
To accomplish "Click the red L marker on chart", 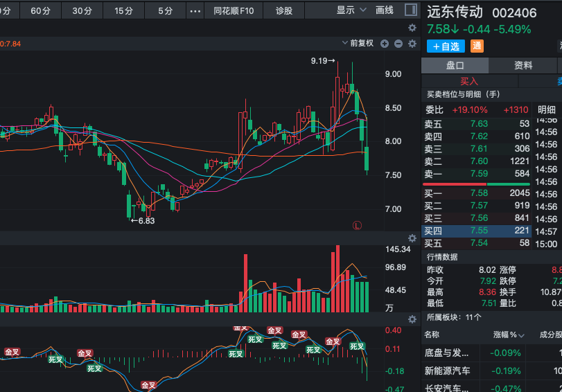I will pos(357,225).
